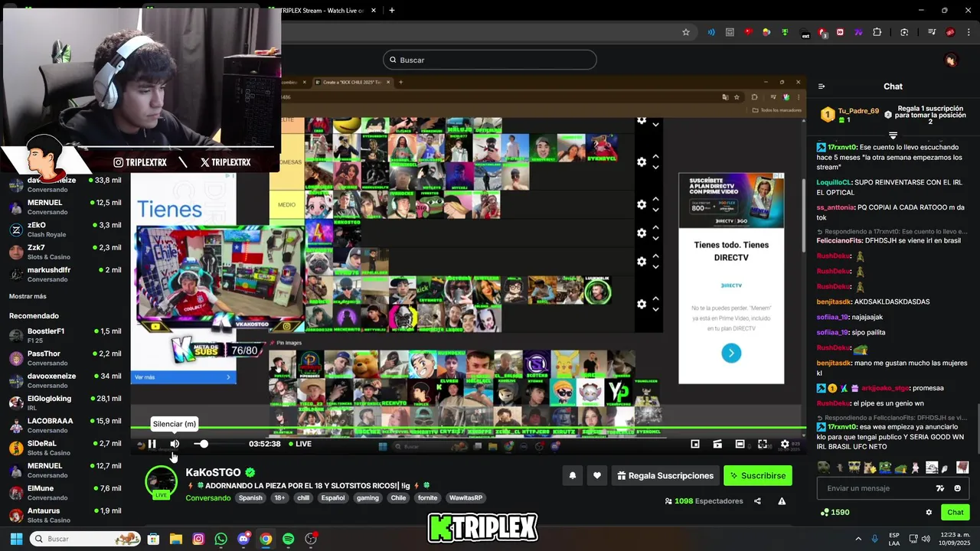Expand the gift leaderboard chevron
This screenshot has width=980, height=551.
click(893, 135)
